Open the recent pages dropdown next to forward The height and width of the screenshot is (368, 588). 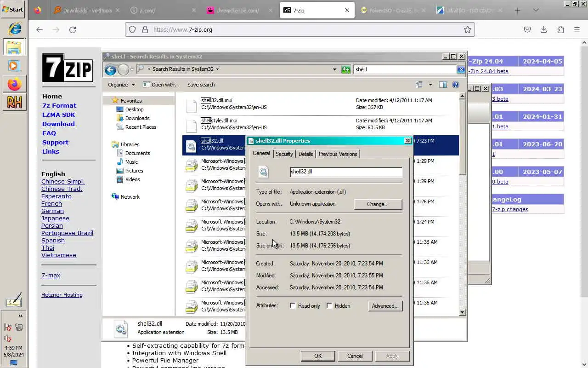click(132, 69)
